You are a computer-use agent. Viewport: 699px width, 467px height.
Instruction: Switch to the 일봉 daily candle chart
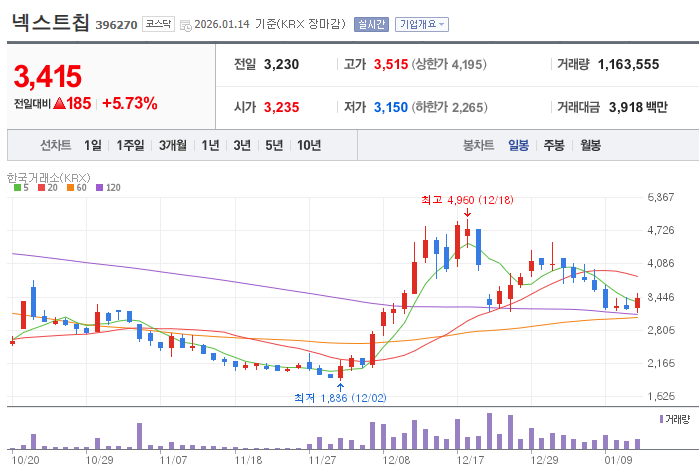(518, 145)
